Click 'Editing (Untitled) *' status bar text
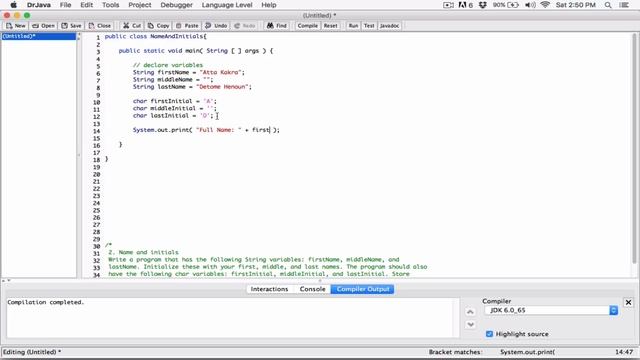The height and width of the screenshot is (360, 640). (32, 352)
